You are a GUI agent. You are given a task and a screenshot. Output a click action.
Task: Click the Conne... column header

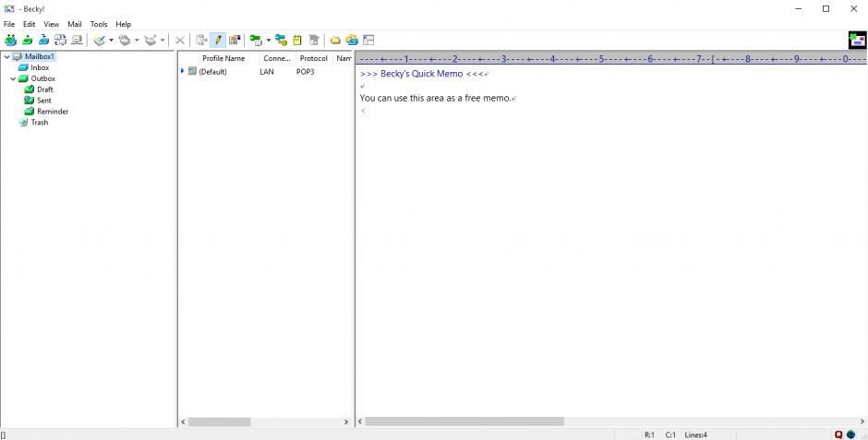(x=277, y=58)
